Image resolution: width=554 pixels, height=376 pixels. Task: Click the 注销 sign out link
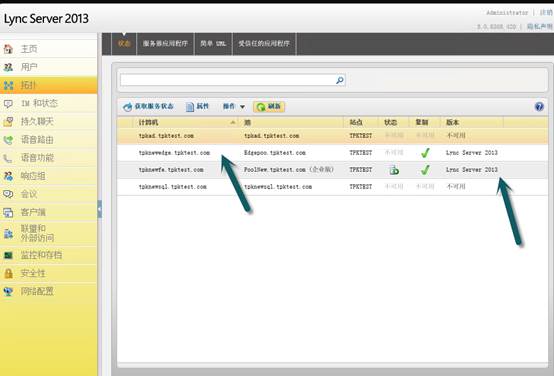tap(546, 13)
